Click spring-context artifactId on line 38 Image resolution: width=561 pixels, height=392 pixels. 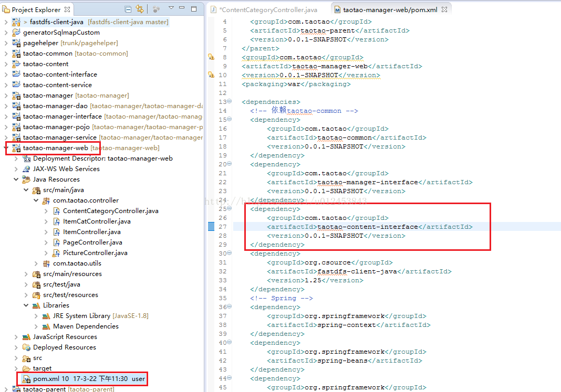coord(347,325)
